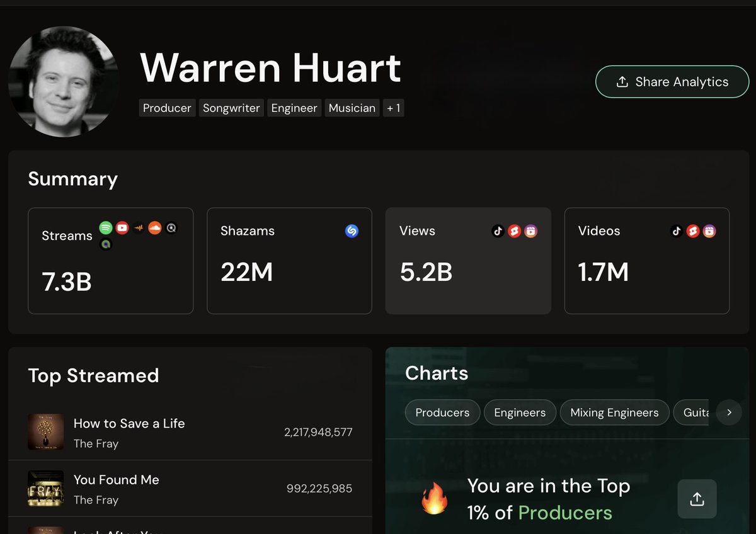This screenshot has height=534, width=756.
Task: Click the purple-green ring icon under Spotify
Action: coord(106,244)
